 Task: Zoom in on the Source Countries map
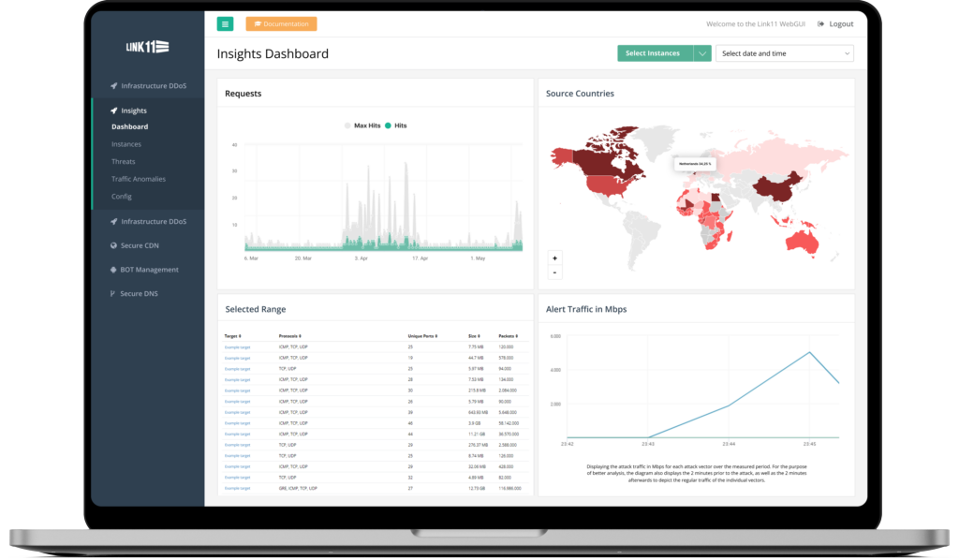[x=554, y=258]
